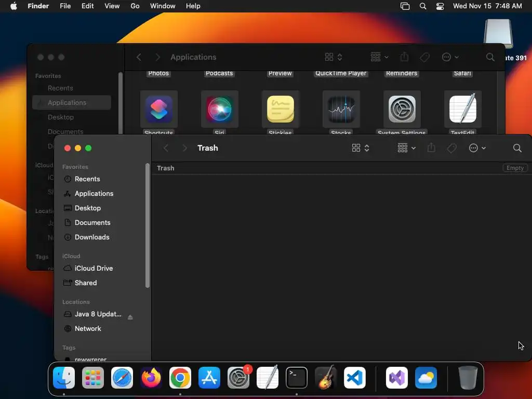532x399 pixels.
Task: Open the Apple menu
Action: point(14,6)
